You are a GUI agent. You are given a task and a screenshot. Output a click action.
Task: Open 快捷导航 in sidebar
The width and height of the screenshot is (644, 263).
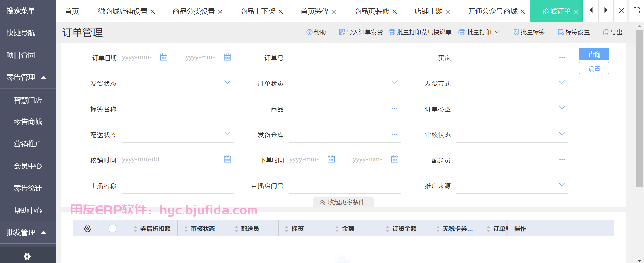(x=21, y=33)
